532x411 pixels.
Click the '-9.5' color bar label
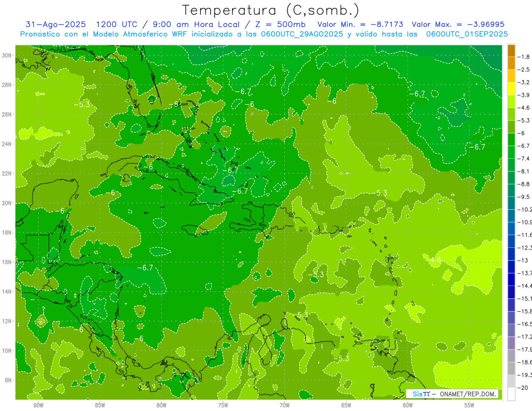524,197
